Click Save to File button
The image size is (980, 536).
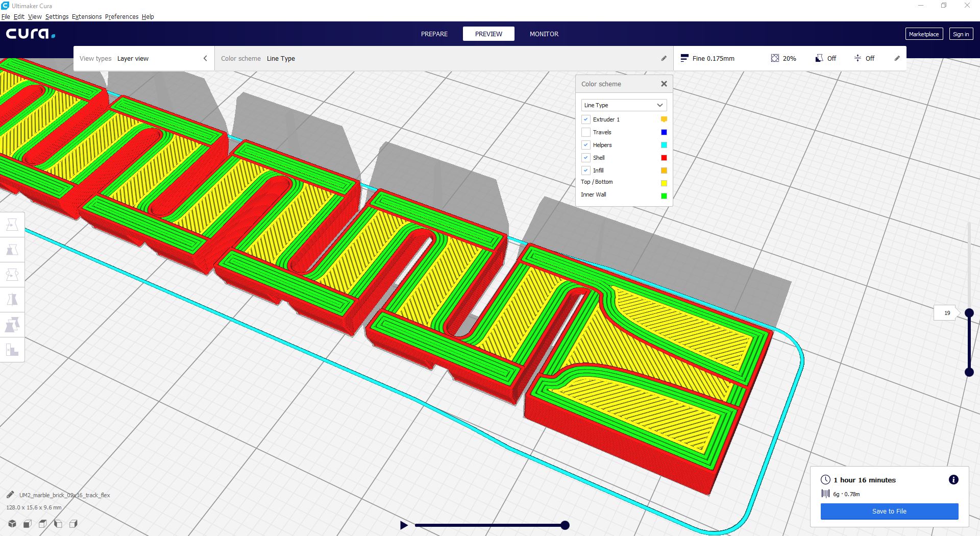889,511
